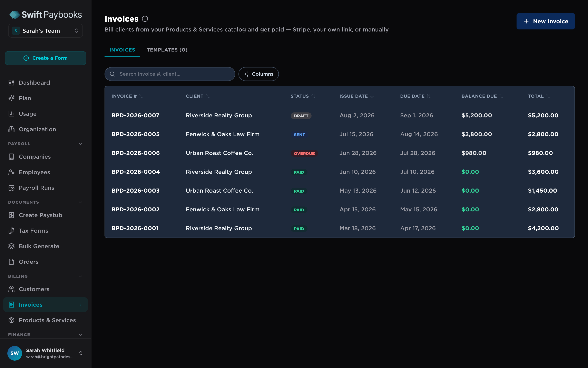This screenshot has height=368, width=588.
Task: Collapse the Payroll section
Action: (x=80, y=144)
